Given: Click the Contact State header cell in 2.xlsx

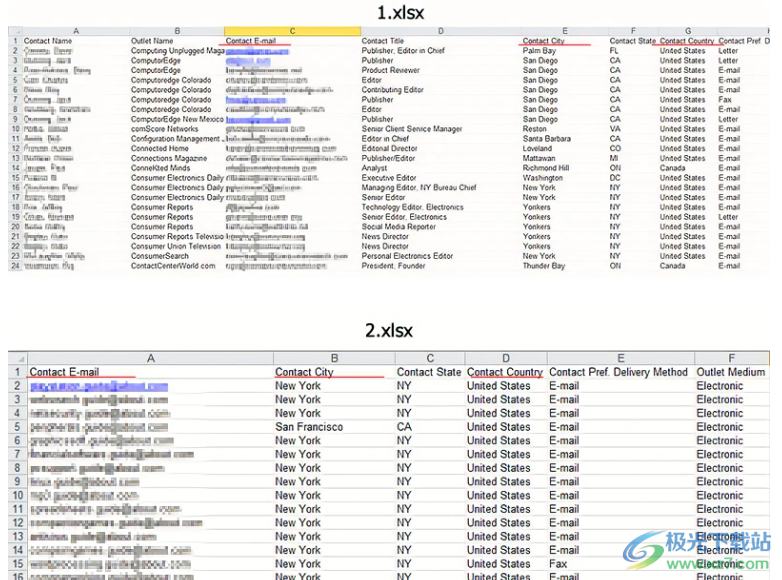Looking at the screenshot, I should coord(429,372).
